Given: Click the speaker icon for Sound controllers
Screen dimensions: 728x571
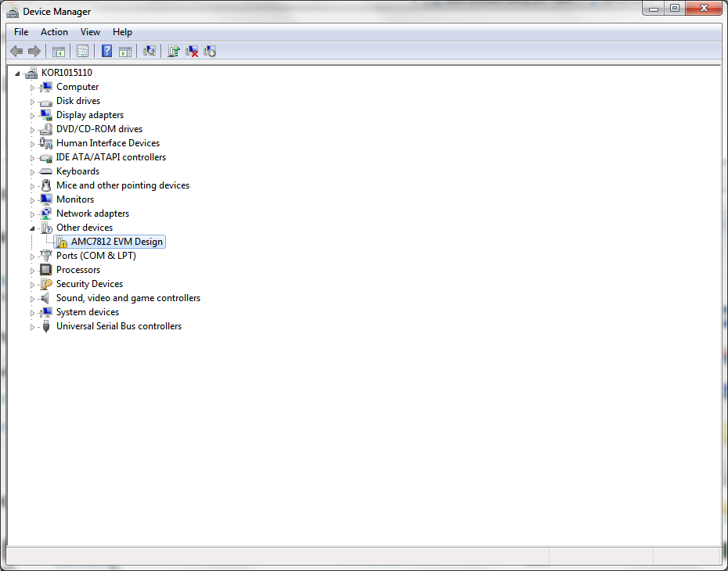Looking at the screenshot, I should [x=45, y=298].
